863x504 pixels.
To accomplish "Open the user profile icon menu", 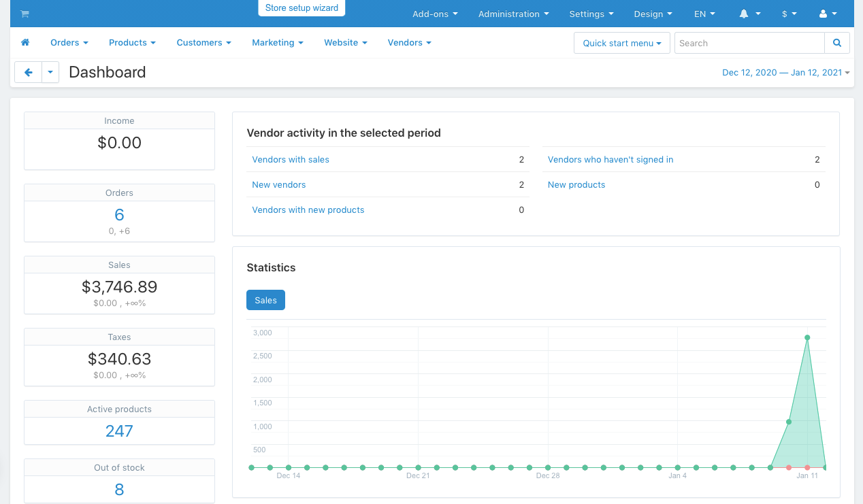I will coord(828,14).
